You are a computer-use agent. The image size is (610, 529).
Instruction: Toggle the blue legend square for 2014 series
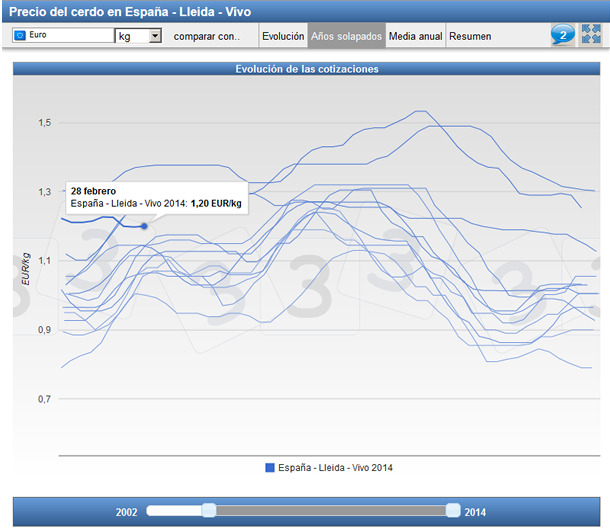click(270, 468)
